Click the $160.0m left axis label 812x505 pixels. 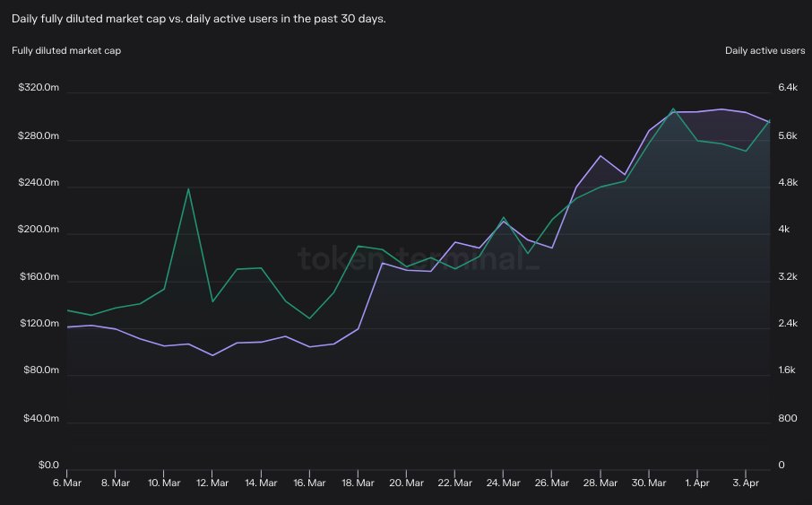[39, 276]
